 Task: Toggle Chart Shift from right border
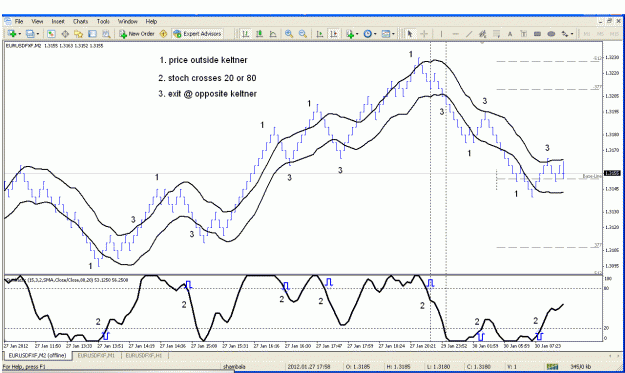click(334, 34)
